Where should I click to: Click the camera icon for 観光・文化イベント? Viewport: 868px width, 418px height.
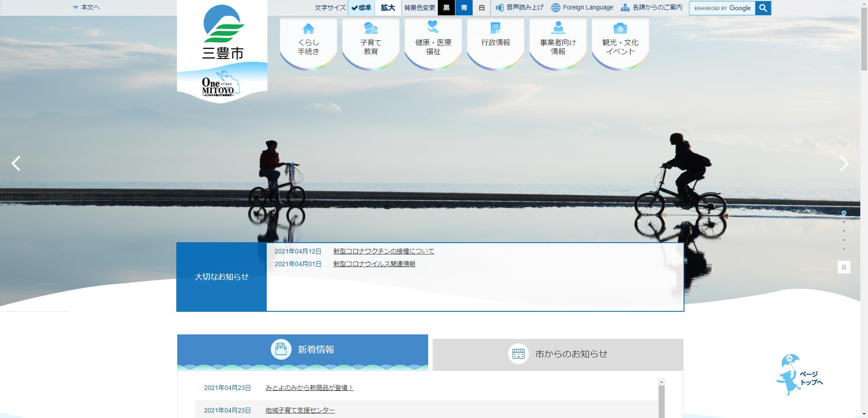[620, 28]
